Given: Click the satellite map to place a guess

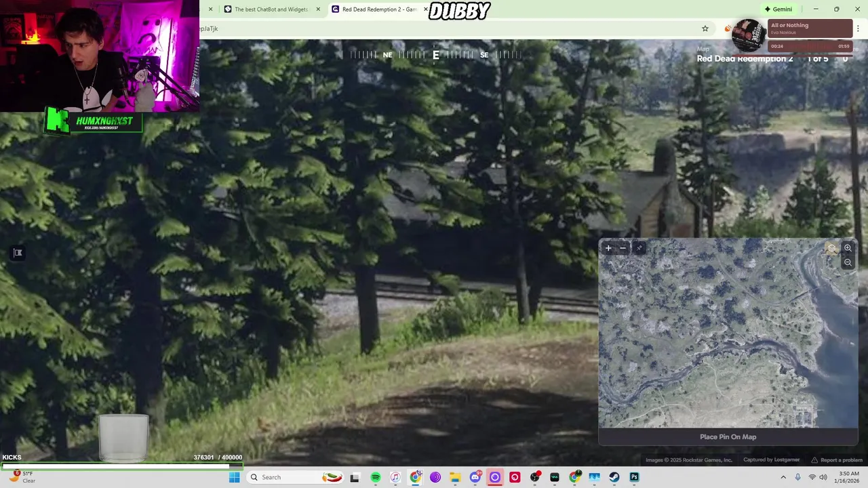Looking at the screenshot, I should pyautogui.click(x=728, y=333).
